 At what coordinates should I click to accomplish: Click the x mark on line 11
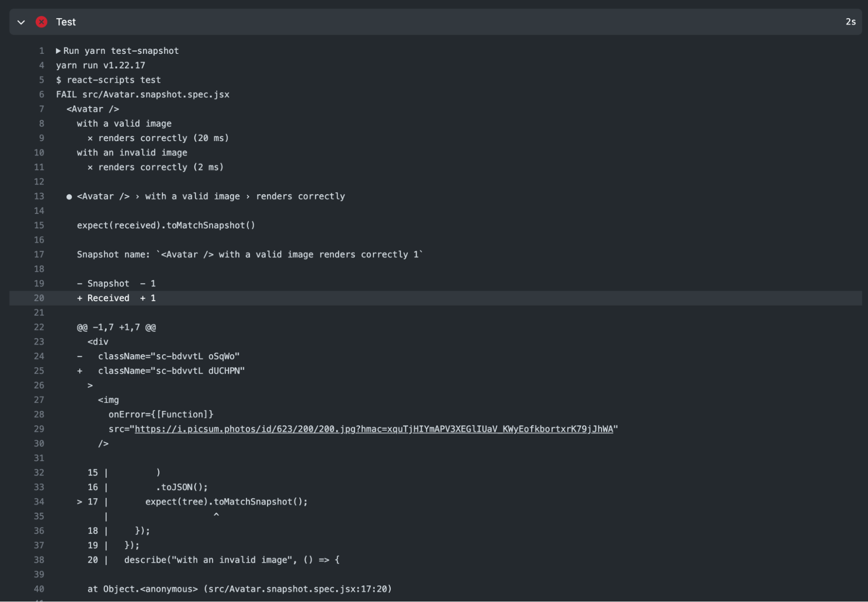[x=90, y=168]
